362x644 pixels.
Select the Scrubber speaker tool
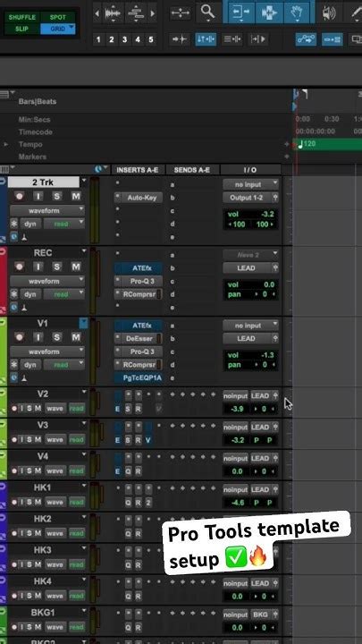(x=328, y=13)
